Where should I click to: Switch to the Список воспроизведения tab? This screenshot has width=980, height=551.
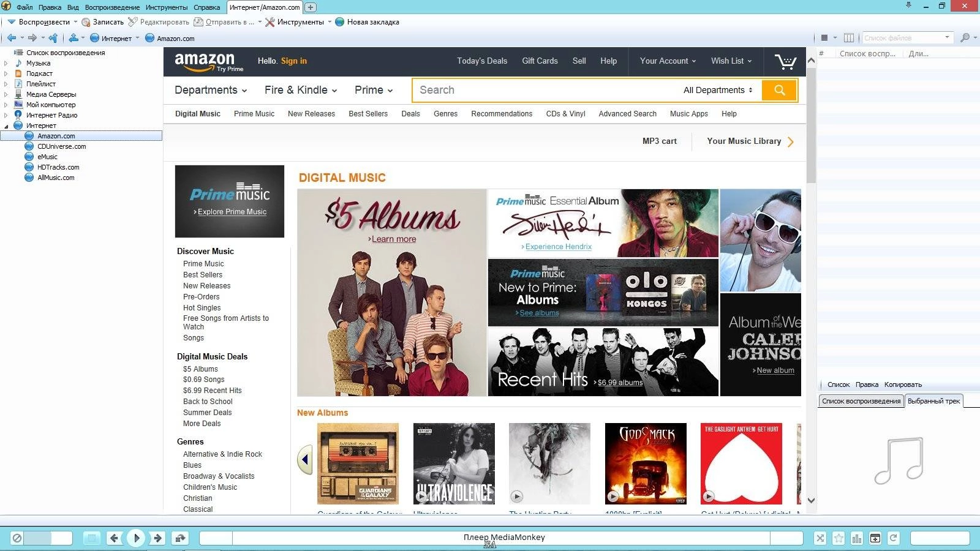click(861, 401)
